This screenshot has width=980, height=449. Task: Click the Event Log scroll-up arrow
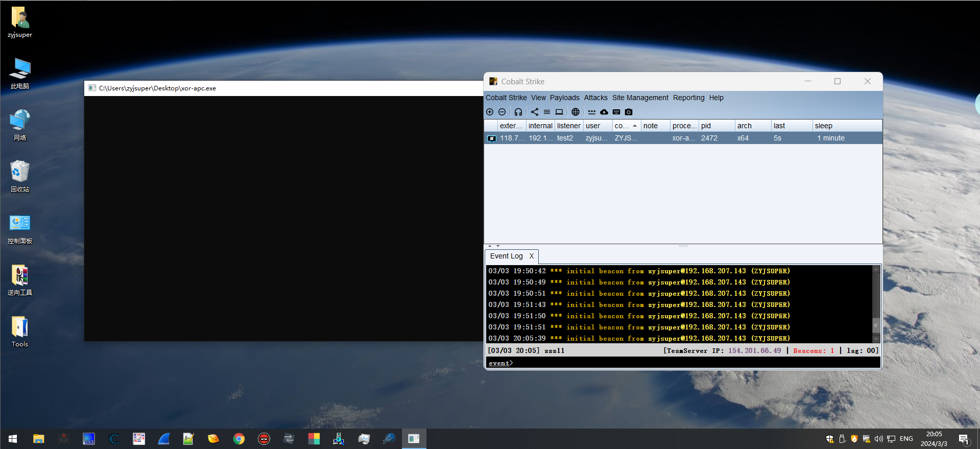click(876, 269)
